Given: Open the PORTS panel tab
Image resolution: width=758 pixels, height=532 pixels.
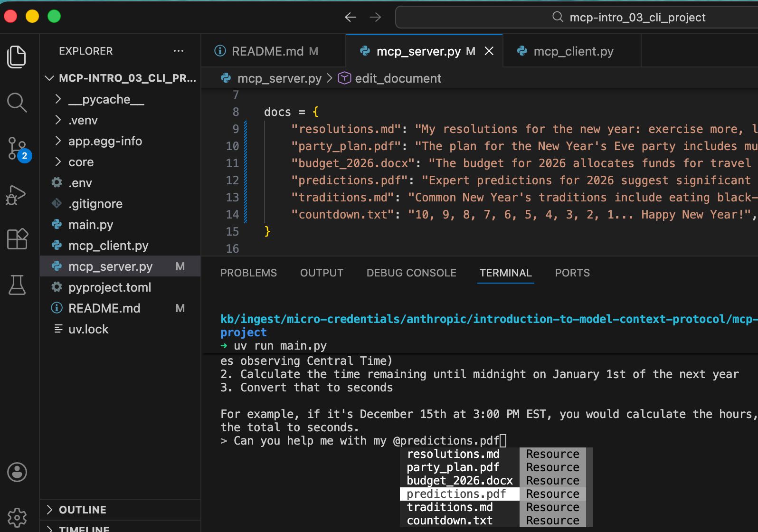Looking at the screenshot, I should [572, 273].
